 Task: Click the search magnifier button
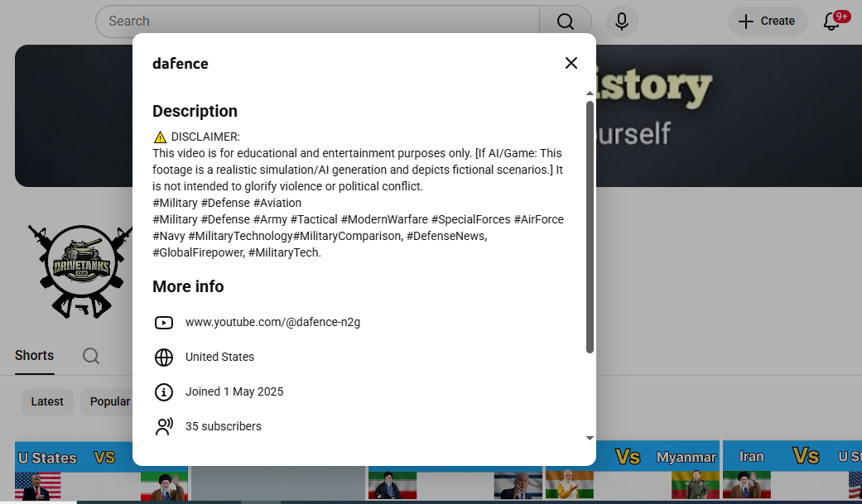(565, 22)
